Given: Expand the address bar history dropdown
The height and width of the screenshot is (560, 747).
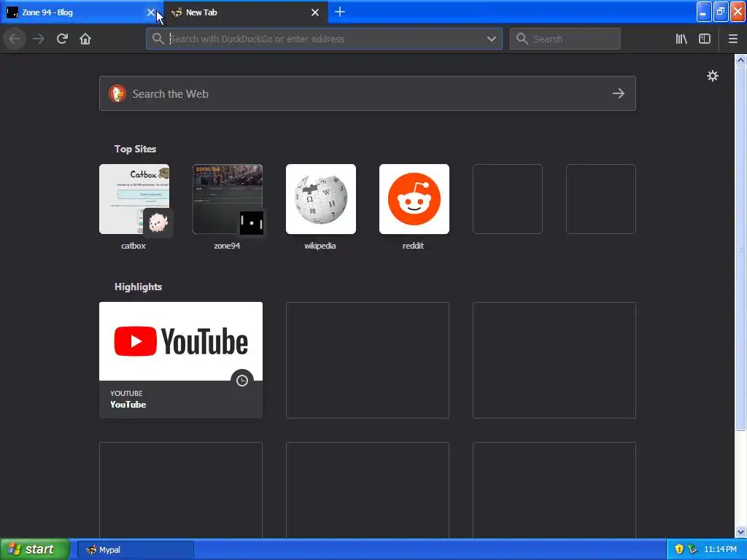Looking at the screenshot, I should click(491, 39).
